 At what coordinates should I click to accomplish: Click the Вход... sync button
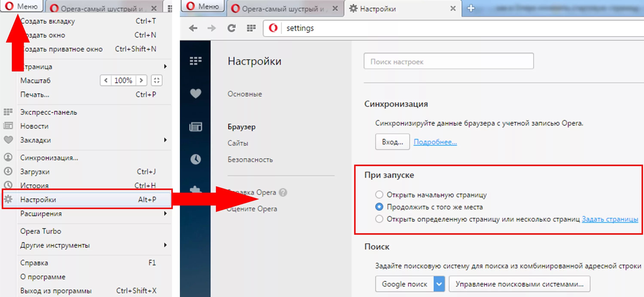click(392, 142)
